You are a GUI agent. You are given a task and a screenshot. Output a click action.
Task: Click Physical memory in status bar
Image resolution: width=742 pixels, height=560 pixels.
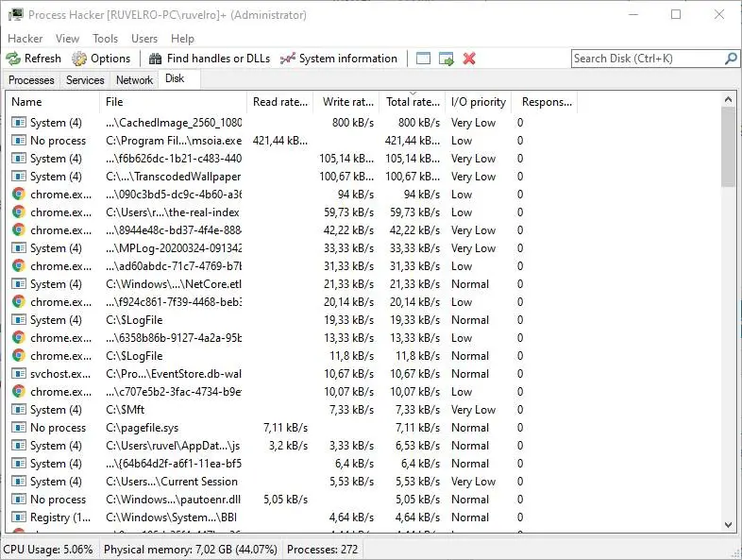pos(191,550)
